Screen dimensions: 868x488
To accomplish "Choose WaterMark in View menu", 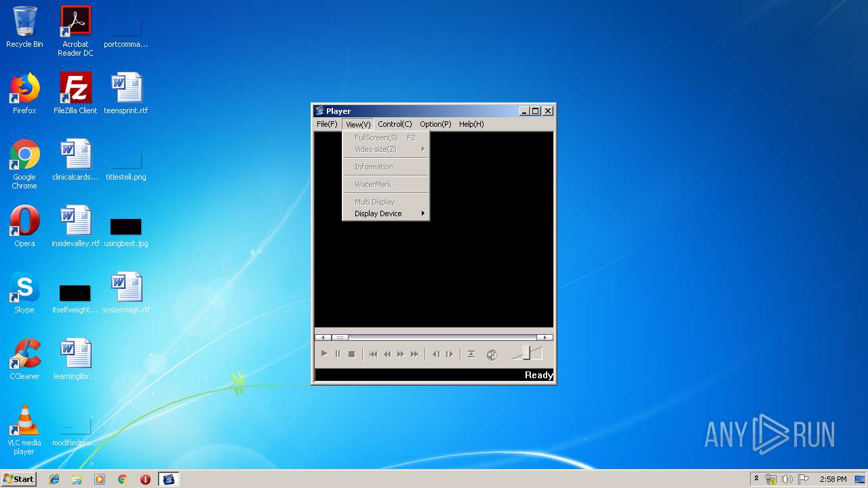I will tap(386, 184).
